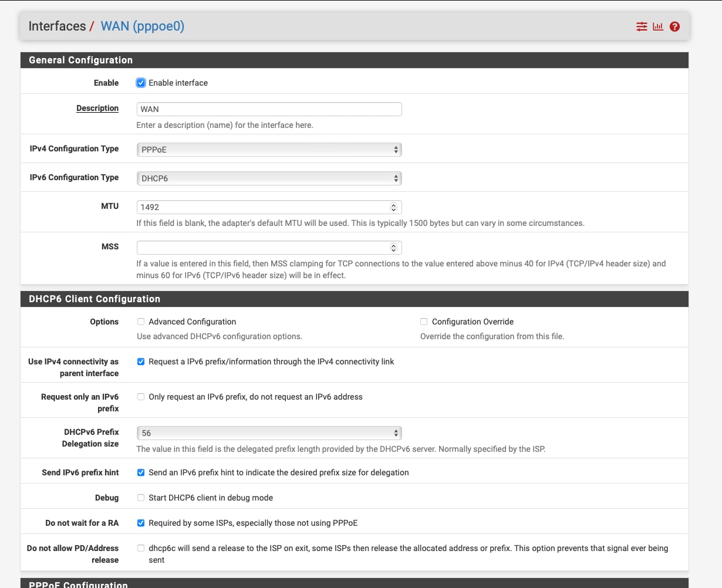
Task: Click the 'Send IPv6 prefix hint' label
Action: pos(80,472)
